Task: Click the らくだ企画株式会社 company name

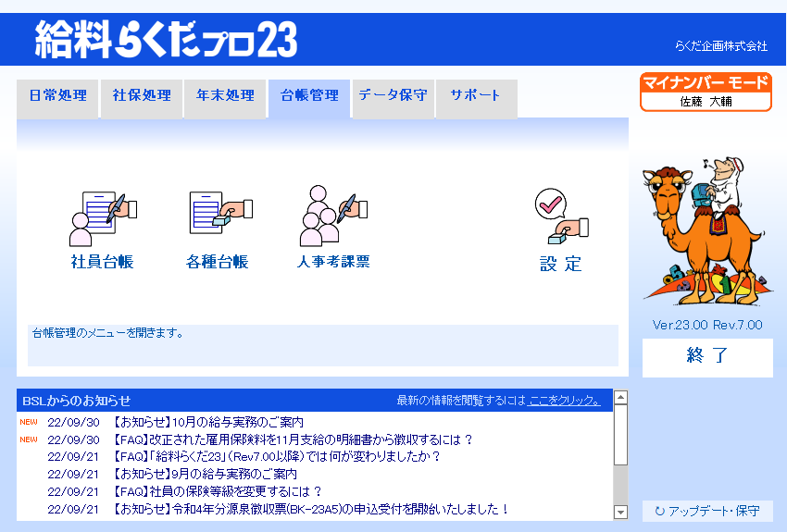Action: pyautogui.click(x=721, y=46)
